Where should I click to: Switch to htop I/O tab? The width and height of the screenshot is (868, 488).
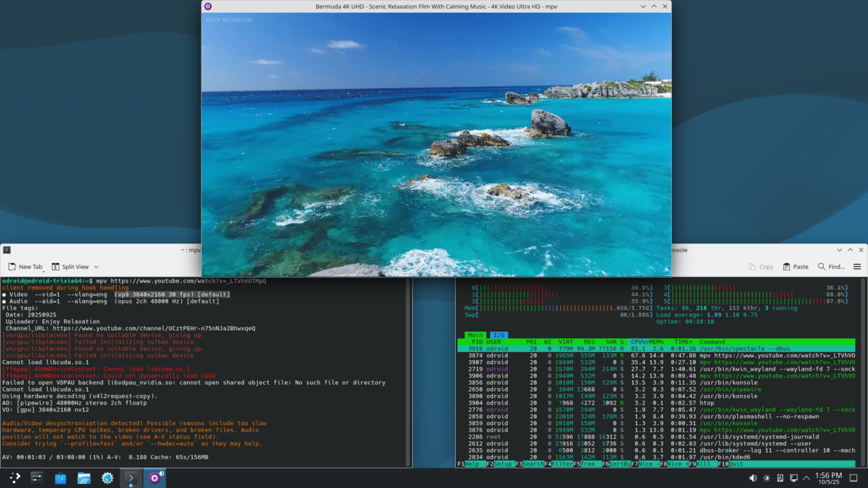coord(498,335)
